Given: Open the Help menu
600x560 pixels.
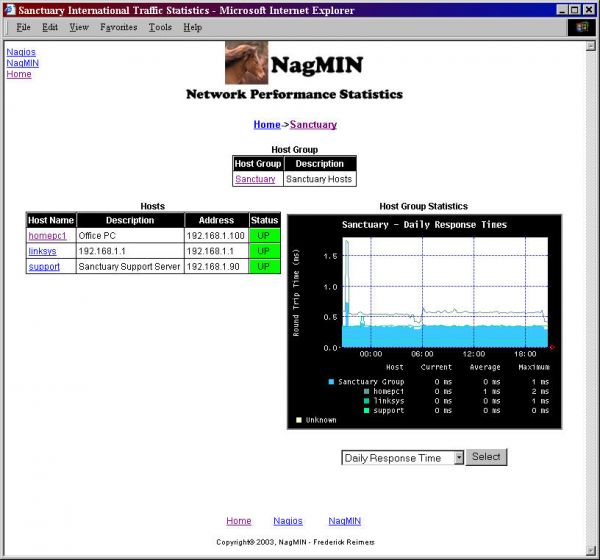Looking at the screenshot, I should [192, 27].
